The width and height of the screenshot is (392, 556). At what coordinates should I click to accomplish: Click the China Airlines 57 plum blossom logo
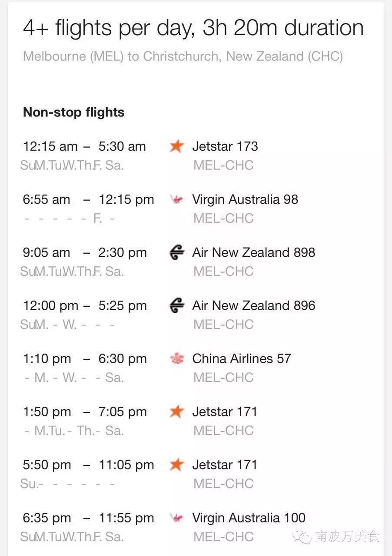click(x=176, y=359)
